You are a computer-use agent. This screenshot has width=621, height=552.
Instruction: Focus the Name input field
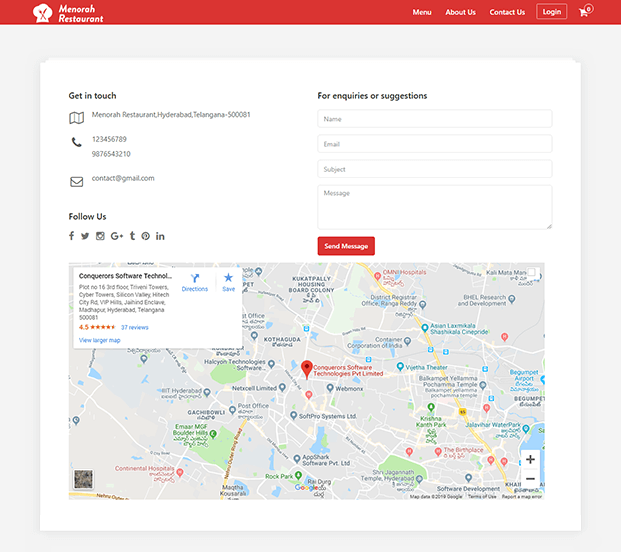pyautogui.click(x=434, y=119)
